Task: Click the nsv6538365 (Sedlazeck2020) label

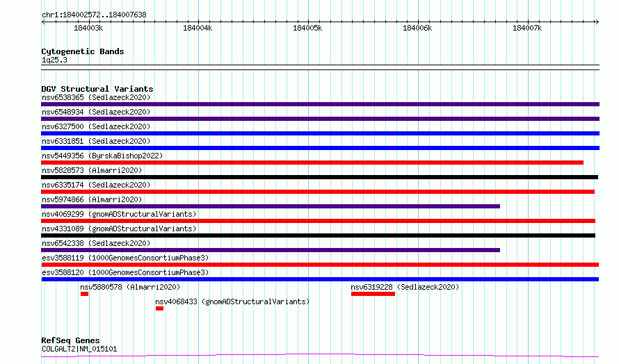Action: point(96,97)
